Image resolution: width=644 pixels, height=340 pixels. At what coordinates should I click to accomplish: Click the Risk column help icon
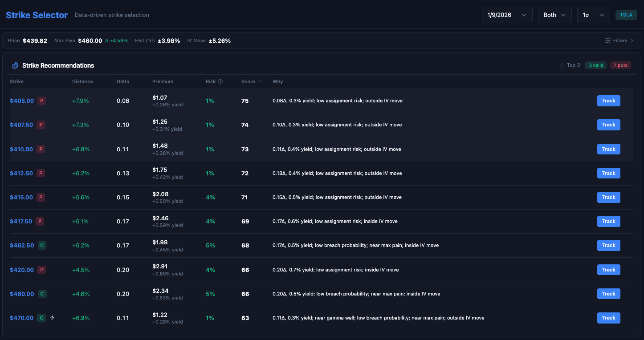[220, 81]
